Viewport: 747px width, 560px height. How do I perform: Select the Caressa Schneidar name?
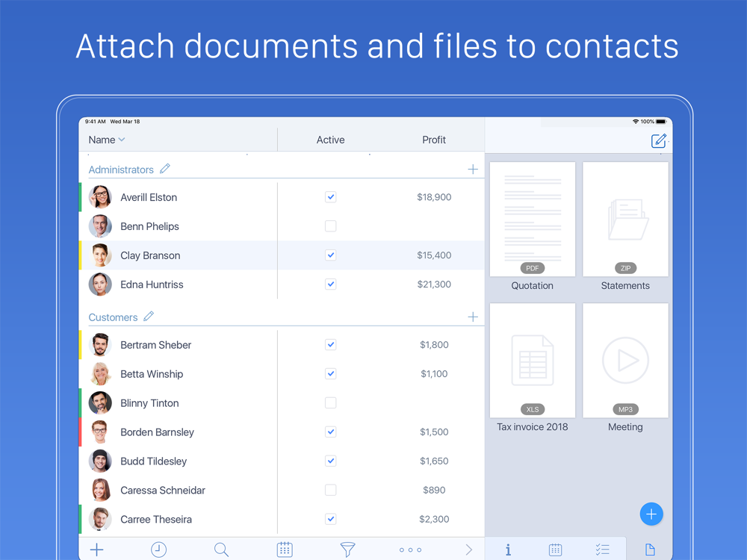pyautogui.click(x=162, y=490)
